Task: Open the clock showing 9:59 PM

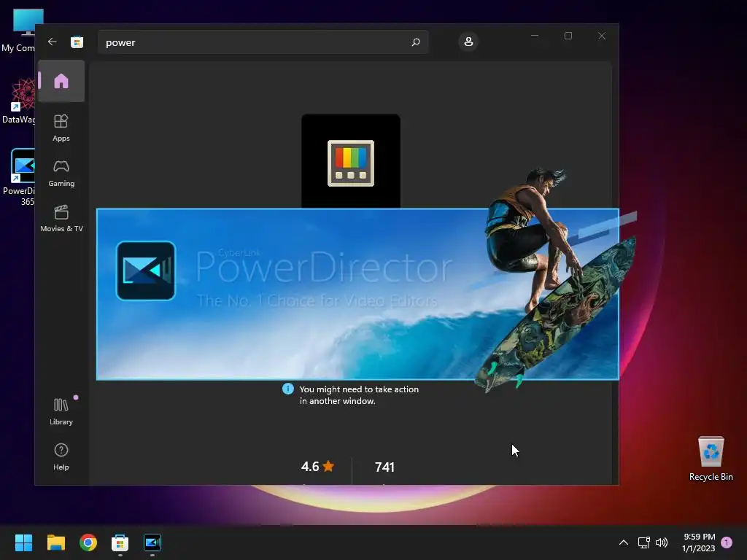Action: 698,542
